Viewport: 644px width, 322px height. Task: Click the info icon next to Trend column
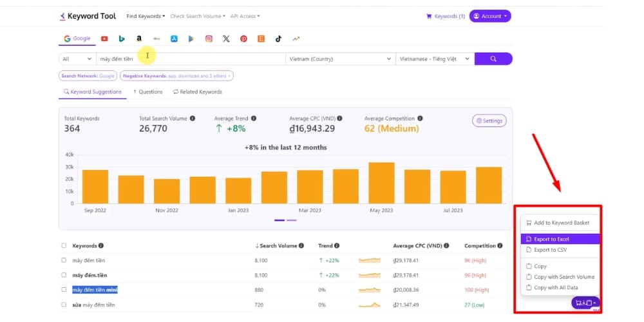(337, 245)
